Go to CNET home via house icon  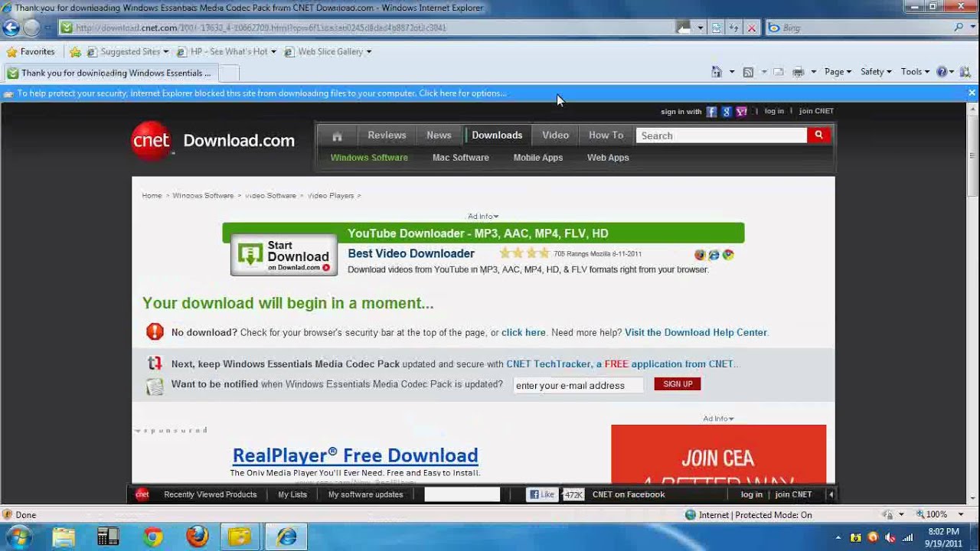click(x=337, y=136)
